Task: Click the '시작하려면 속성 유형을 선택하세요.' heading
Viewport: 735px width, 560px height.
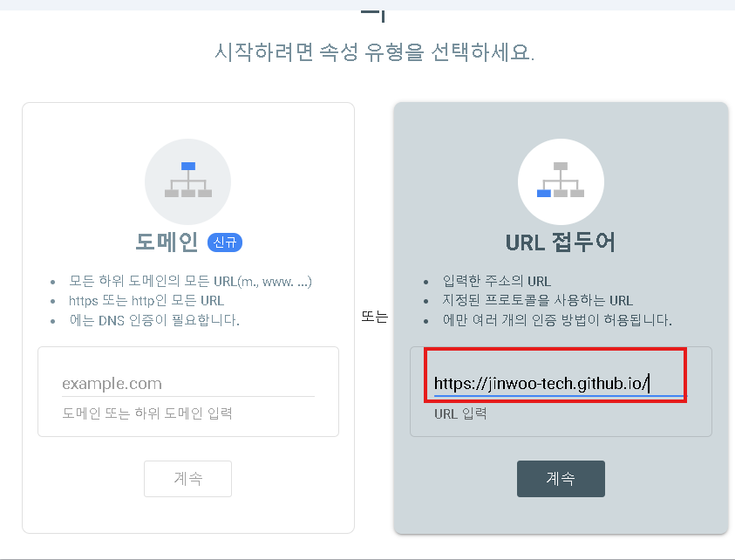Action: (374, 51)
